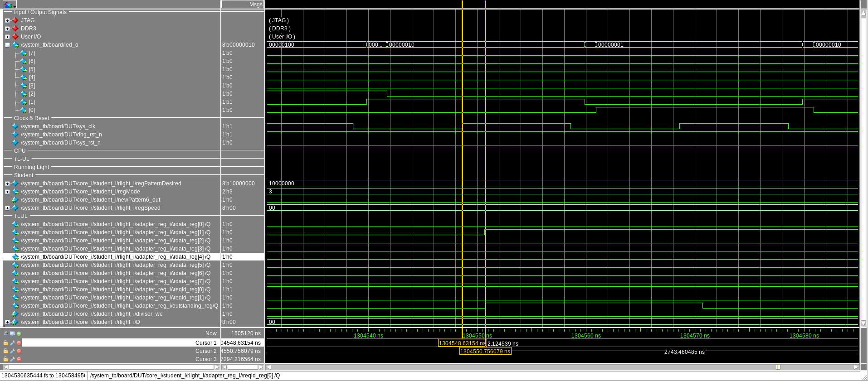868x381 pixels.
Task: Select the rdata_reg[1]/Q signal row
Action: point(115,232)
